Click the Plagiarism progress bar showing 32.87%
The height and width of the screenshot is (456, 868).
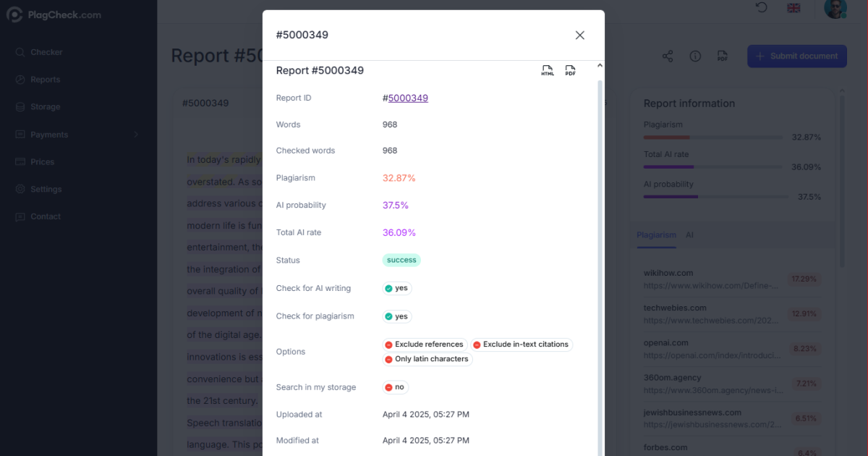tap(712, 137)
